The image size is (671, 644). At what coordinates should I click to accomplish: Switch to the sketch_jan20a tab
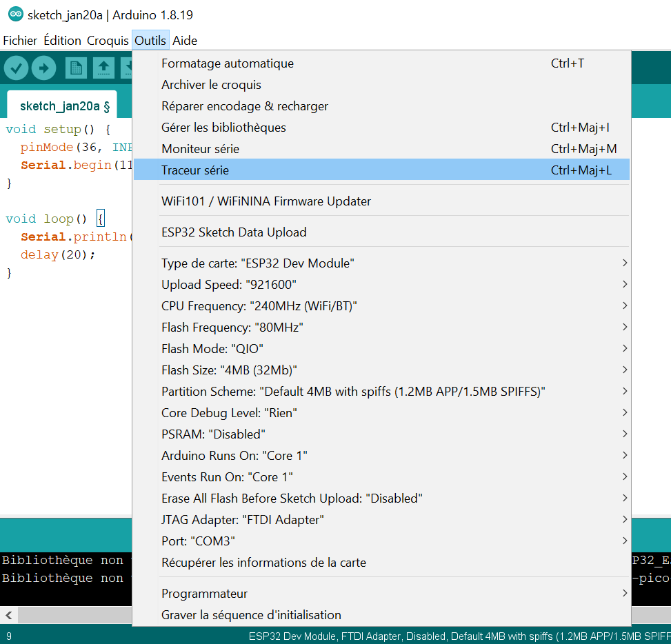(x=61, y=106)
